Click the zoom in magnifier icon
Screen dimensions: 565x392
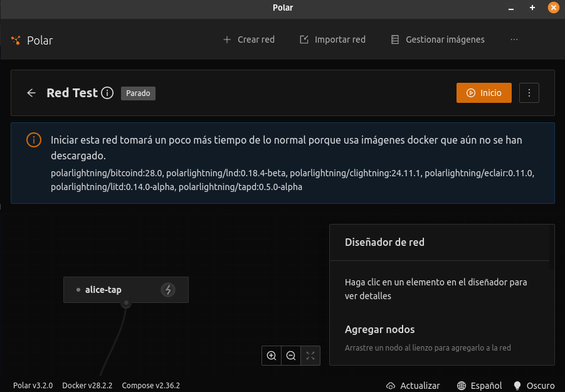point(272,356)
